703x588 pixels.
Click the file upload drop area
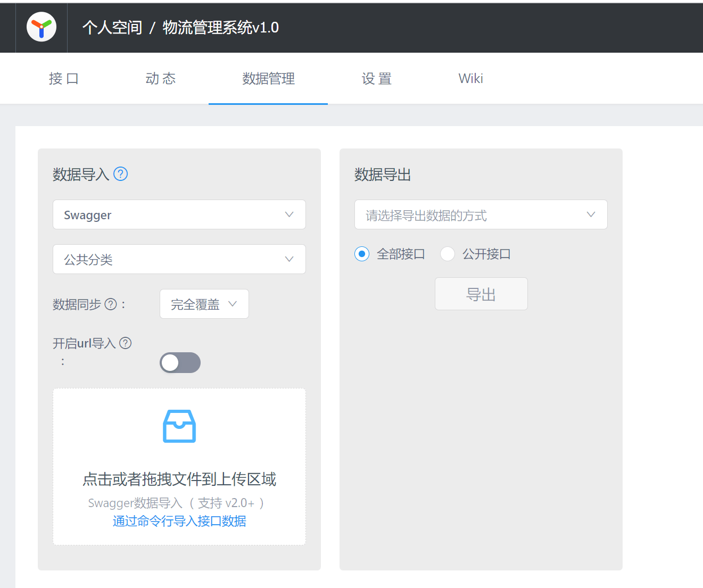coord(179,467)
